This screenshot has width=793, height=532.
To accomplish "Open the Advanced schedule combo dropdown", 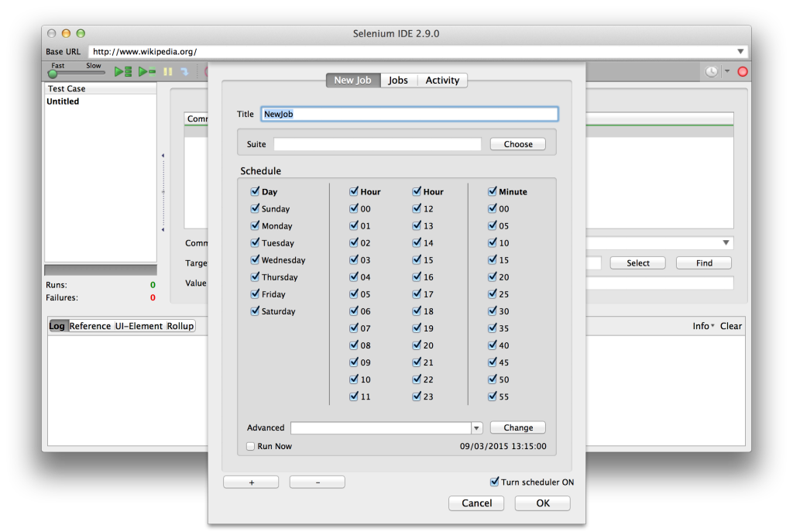I will [x=476, y=427].
